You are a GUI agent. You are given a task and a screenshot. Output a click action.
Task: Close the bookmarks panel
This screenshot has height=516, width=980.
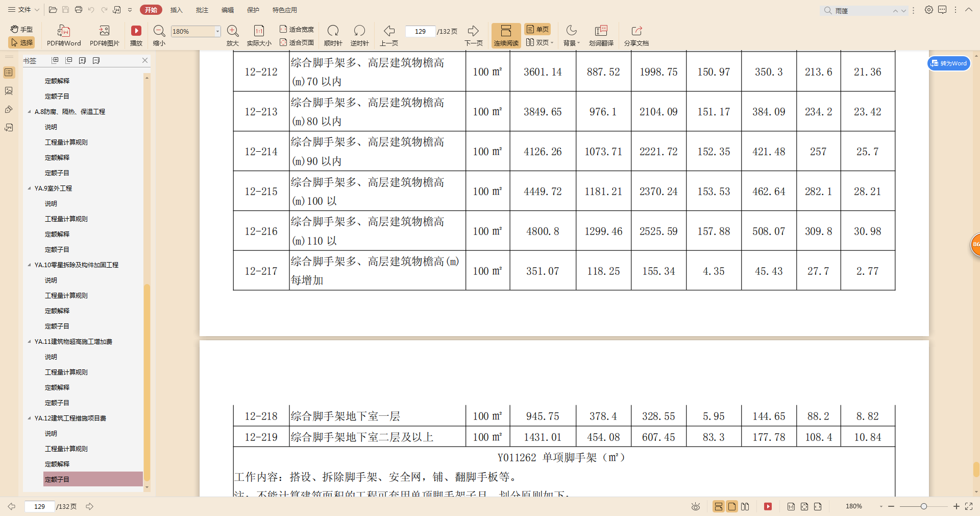coord(145,60)
